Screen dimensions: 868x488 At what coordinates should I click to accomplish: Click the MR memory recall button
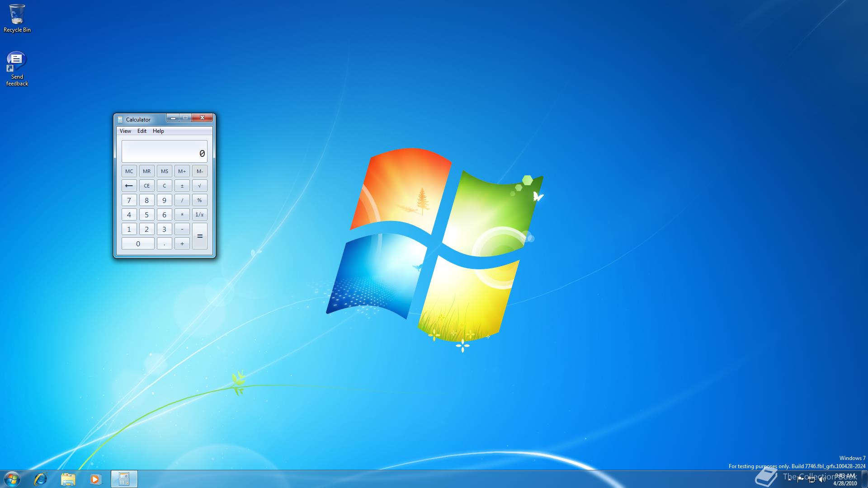point(146,171)
